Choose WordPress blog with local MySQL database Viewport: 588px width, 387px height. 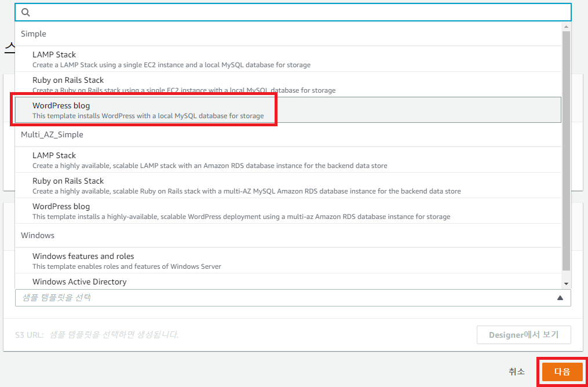tap(288, 110)
